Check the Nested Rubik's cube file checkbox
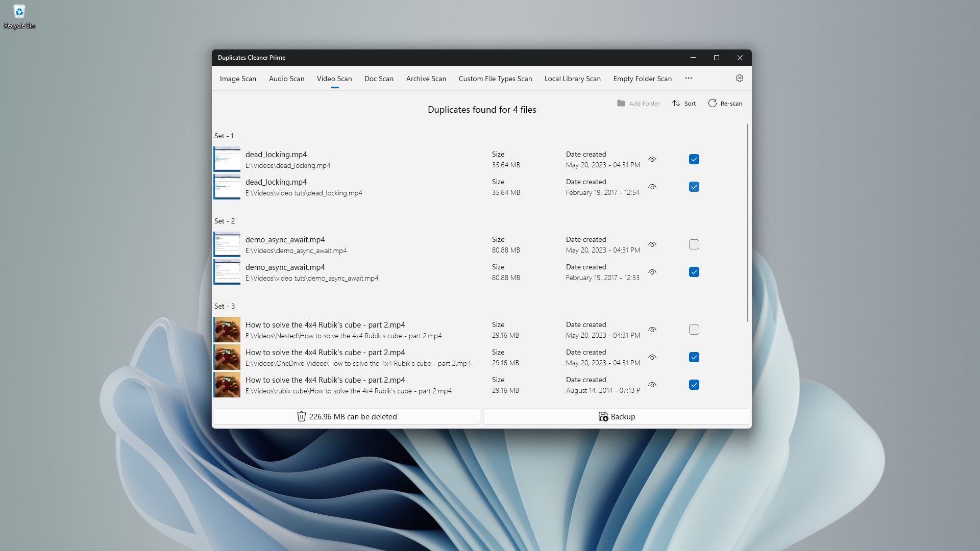This screenshot has width=980, height=551. point(694,330)
